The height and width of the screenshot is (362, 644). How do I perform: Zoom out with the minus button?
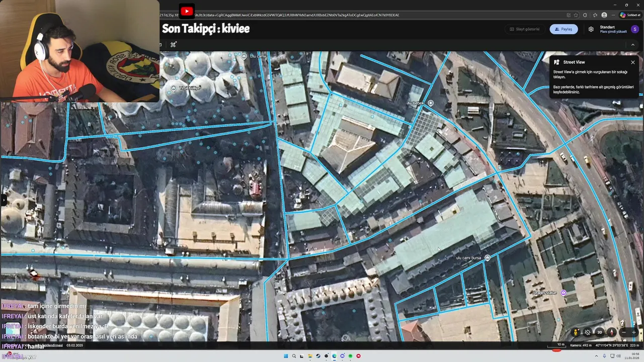[624, 332]
